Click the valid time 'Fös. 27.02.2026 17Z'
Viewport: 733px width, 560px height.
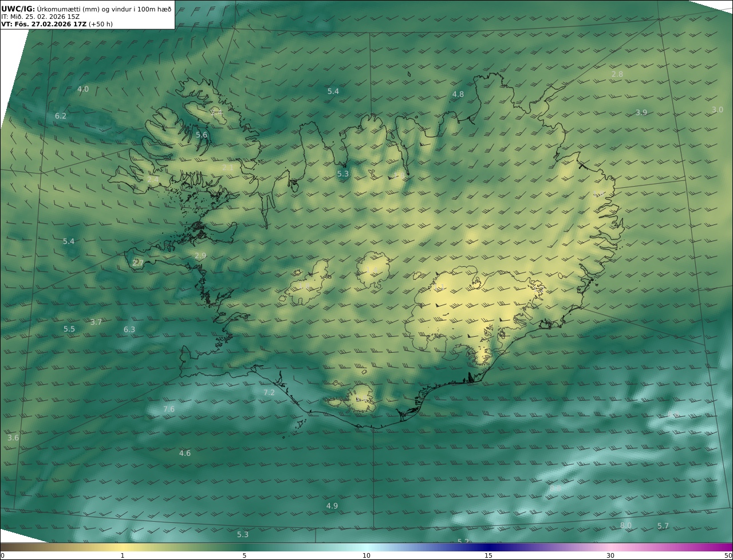50,25
